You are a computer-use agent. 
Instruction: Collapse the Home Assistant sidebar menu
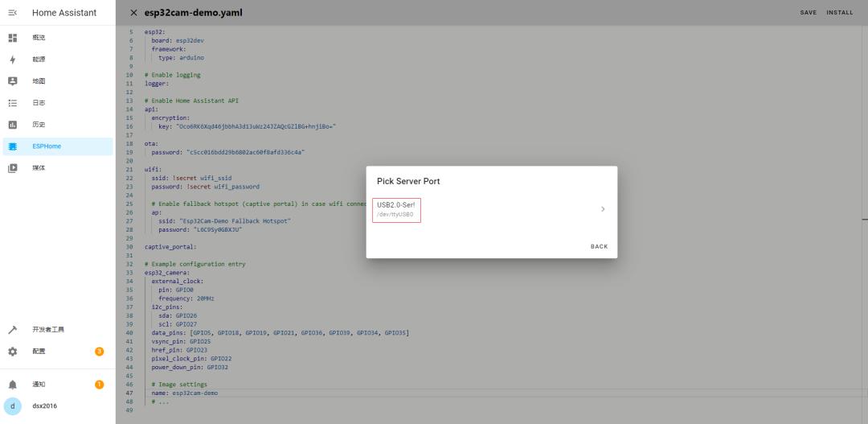(12, 13)
